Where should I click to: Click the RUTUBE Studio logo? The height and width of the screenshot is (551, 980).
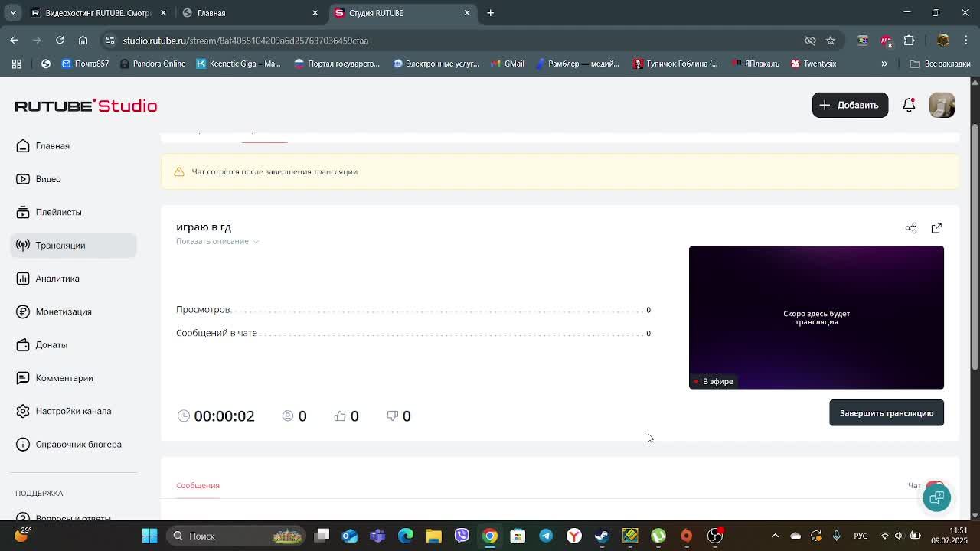pos(86,106)
